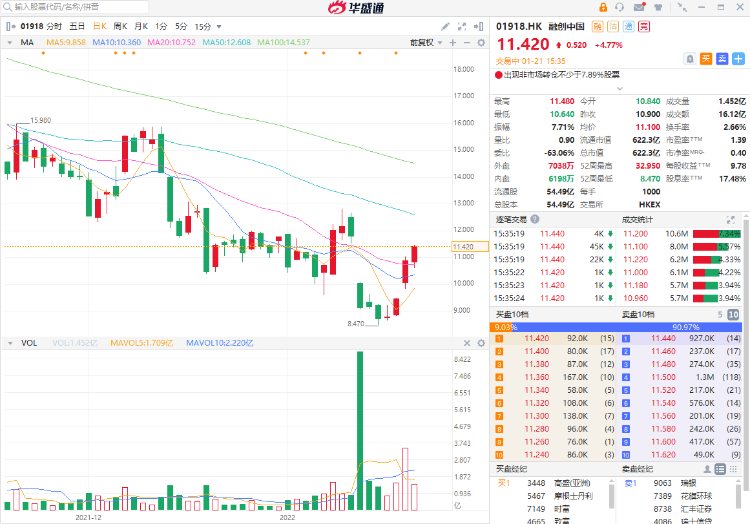Zoom in chart with plus icon

pos(453,43)
